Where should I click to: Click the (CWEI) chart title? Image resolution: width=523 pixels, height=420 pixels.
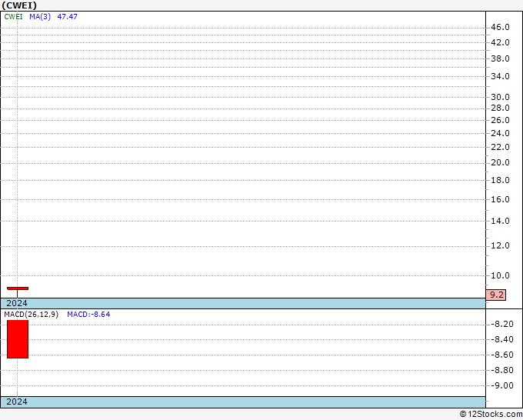pos(19,5)
